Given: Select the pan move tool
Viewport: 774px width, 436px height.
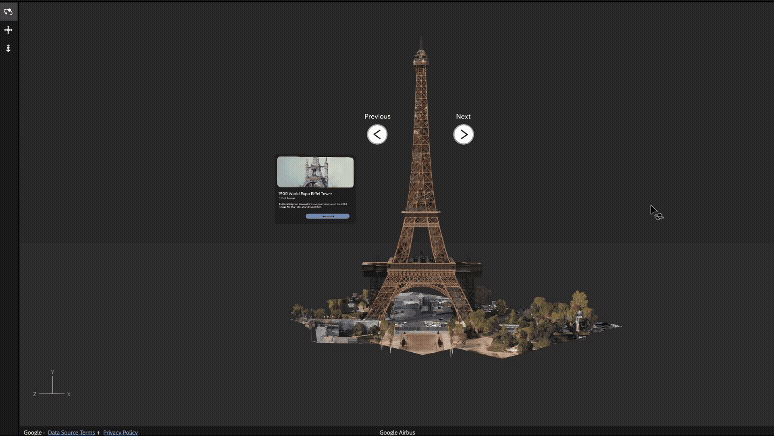Looking at the screenshot, I should click(8, 30).
